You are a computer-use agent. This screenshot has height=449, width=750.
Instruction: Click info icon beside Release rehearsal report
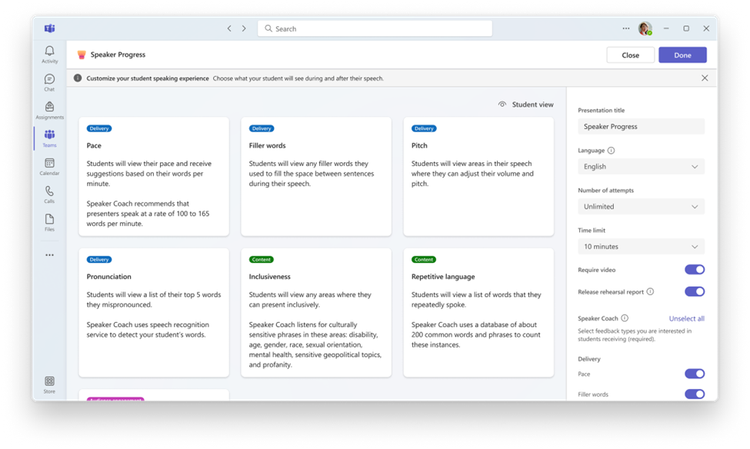pyautogui.click(x=650, y=292)
